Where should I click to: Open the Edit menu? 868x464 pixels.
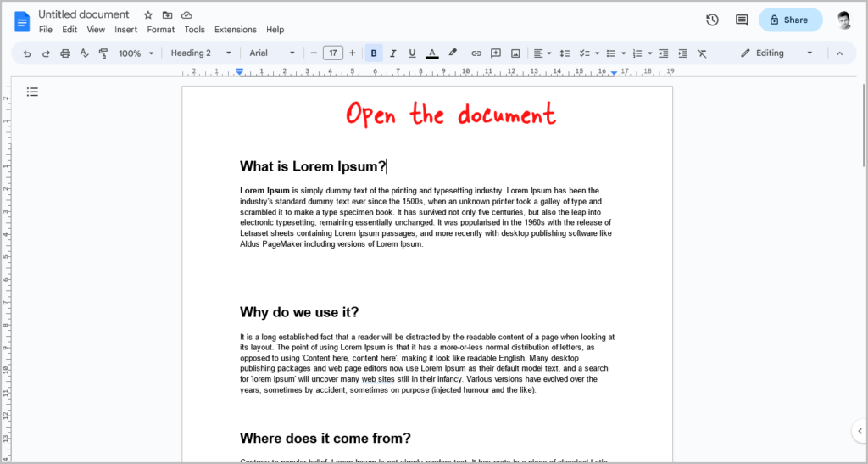pyautogui.click(x=70, y=30)
